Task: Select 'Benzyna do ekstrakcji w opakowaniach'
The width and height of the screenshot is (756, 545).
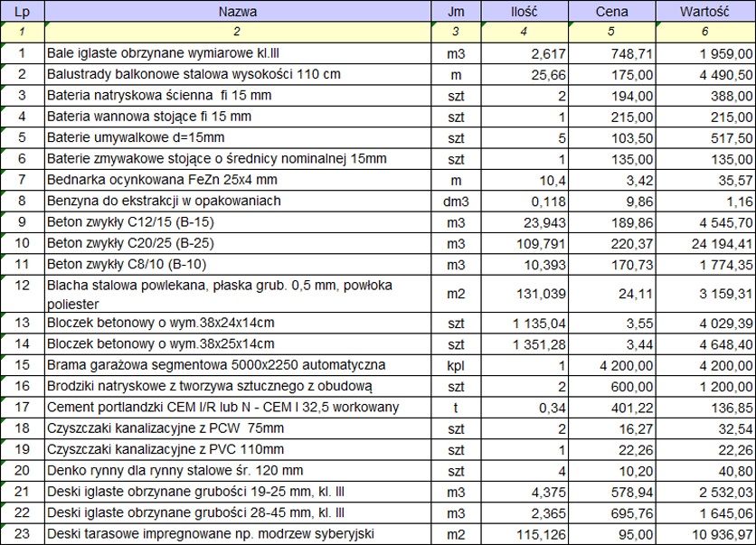Action: click(238, 201)
